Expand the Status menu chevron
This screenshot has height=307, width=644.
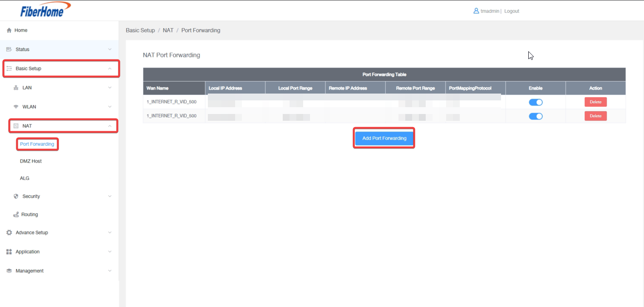pos(109,50)
